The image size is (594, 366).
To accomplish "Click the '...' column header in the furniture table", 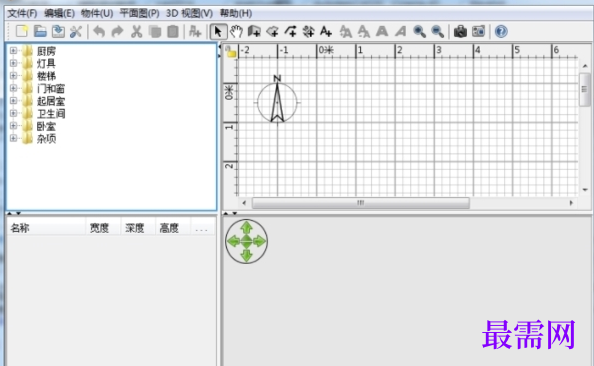I will point(202,228).
